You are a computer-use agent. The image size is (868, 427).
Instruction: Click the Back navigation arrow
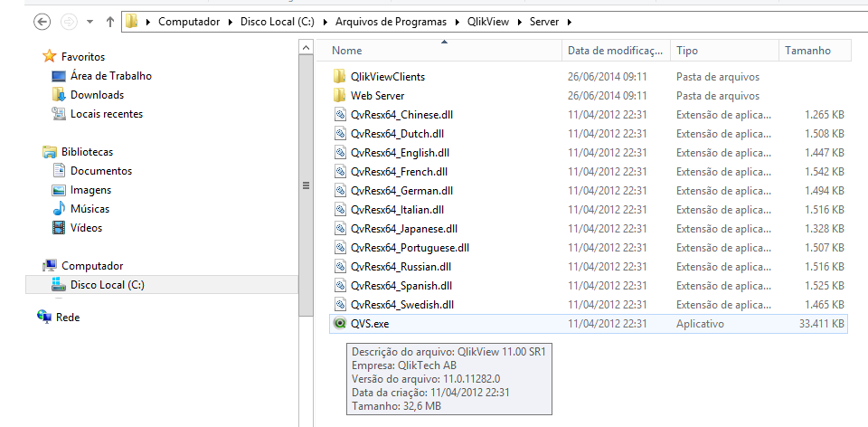(x=42, y=22)
